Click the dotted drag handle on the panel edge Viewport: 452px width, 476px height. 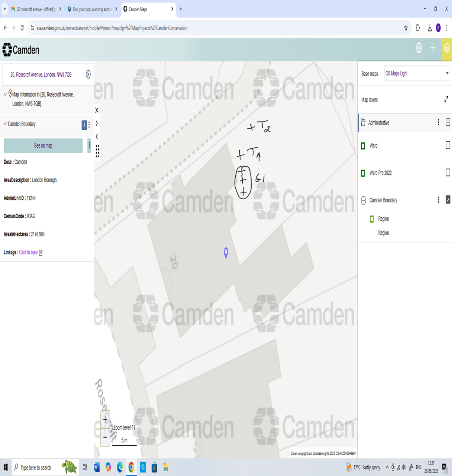97,151
